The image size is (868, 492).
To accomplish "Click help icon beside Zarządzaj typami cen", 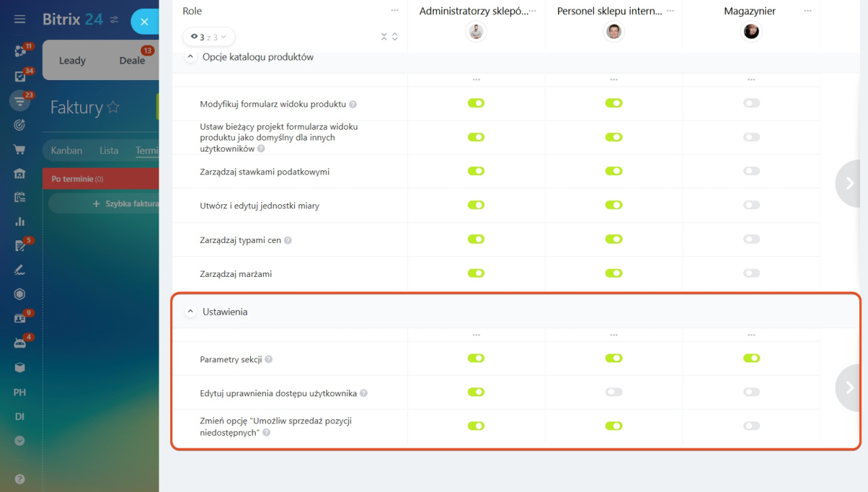I will click(x=288, y=240).
